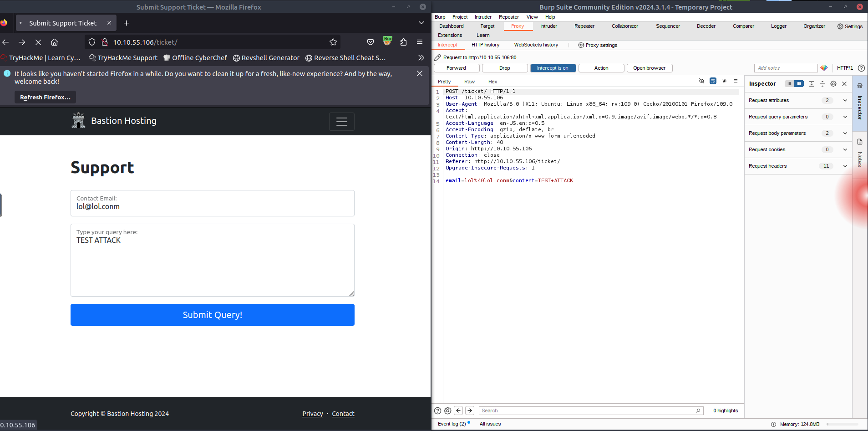Switch to HTTP history tab
This screenshot has height=431, width=868.
pyautogui.click(x=485, y=45)
